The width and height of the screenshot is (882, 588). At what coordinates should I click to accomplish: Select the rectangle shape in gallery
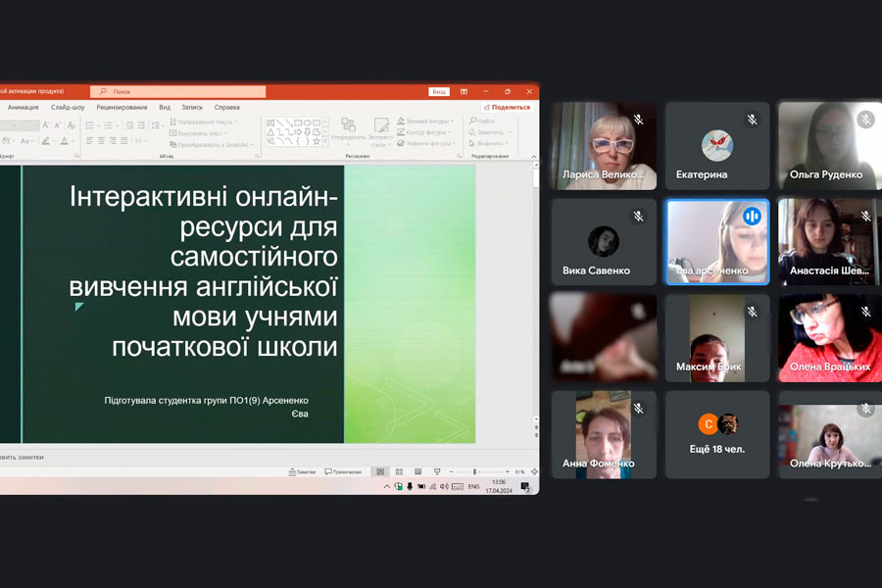(298, 122)
